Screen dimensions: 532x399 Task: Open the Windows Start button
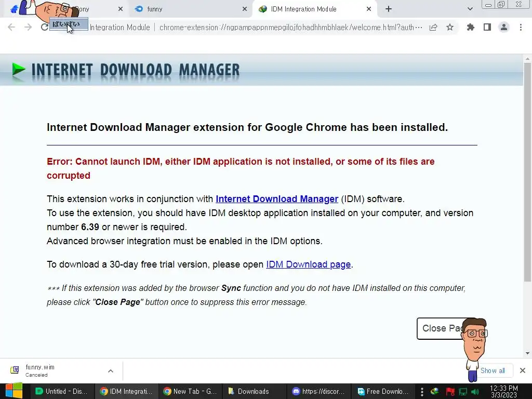click(14, 391)
